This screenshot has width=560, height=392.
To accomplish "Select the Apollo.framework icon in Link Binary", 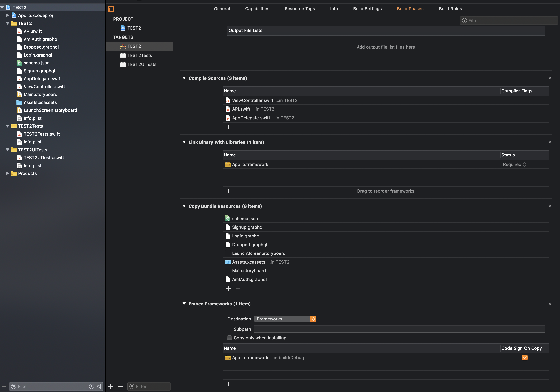I will pos(228,164).
